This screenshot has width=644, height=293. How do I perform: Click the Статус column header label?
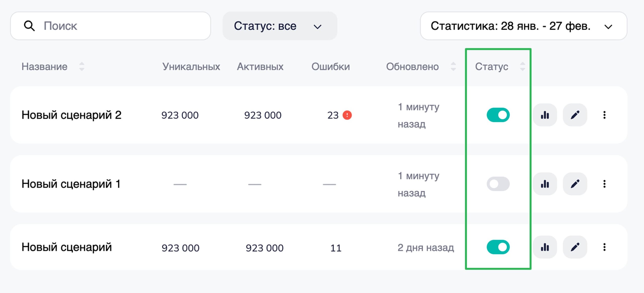coord(492,67)
